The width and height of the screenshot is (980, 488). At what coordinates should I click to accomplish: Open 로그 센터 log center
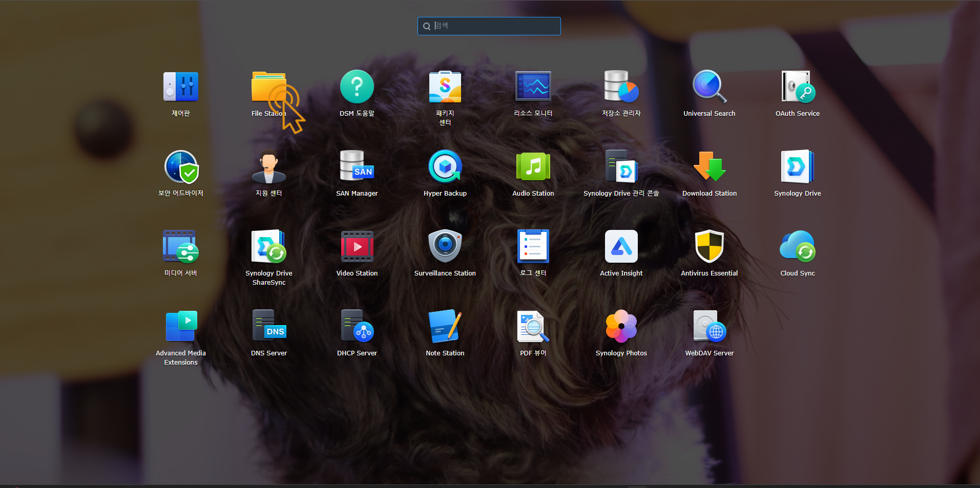[533, 246]
